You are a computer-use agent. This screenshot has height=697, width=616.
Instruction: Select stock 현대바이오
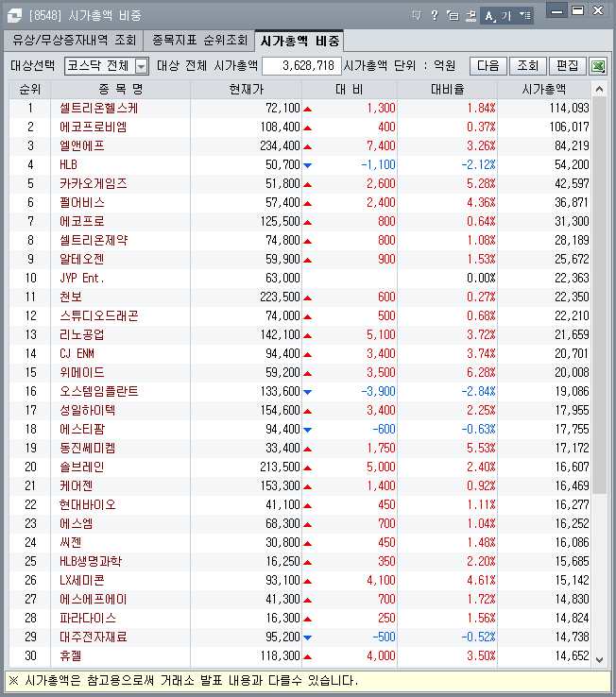(x=88, y=505)
